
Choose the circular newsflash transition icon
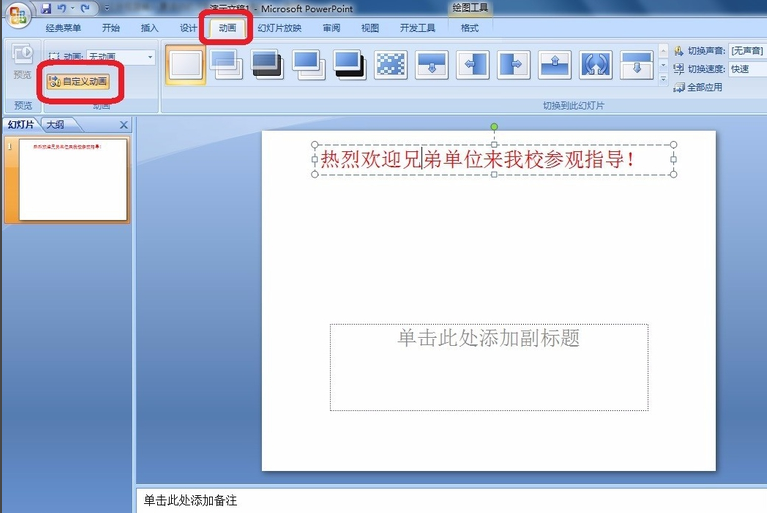pos(595,65)
